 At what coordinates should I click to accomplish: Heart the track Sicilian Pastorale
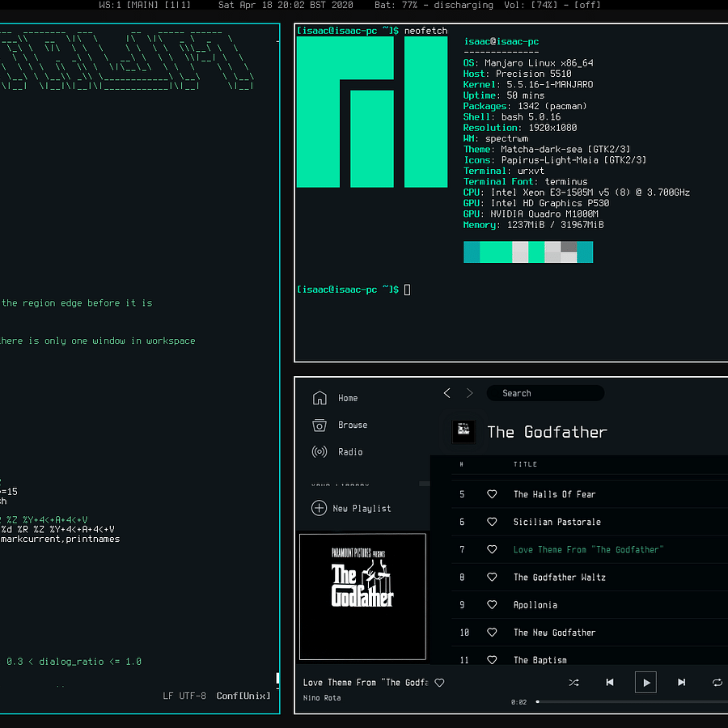(492, 522)
